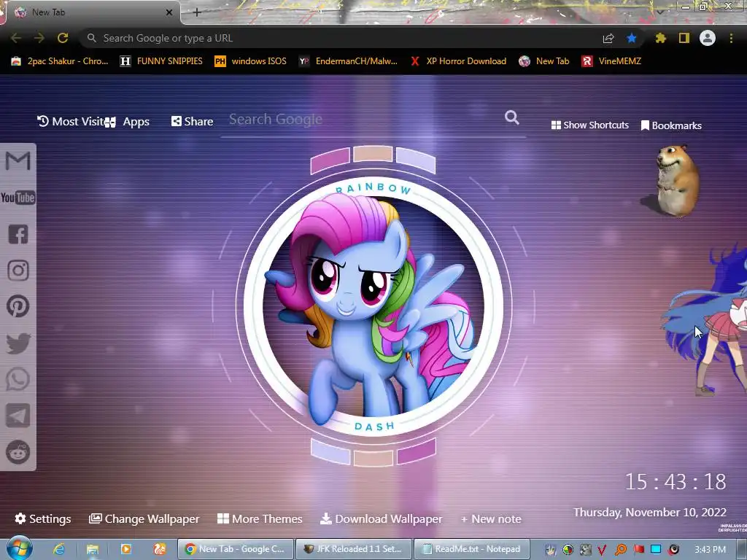Close the New Tab browser tab
The width and height of the screenshot is (747, 560).
(x=169, y=12)
